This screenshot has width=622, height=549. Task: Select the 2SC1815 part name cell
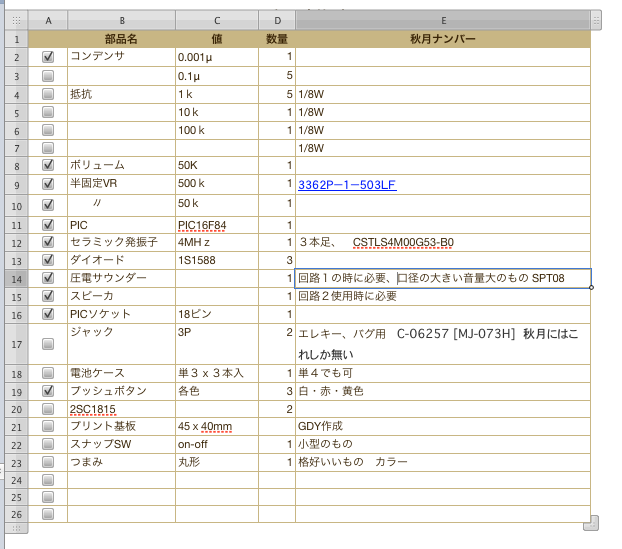(x=121, y=409)
